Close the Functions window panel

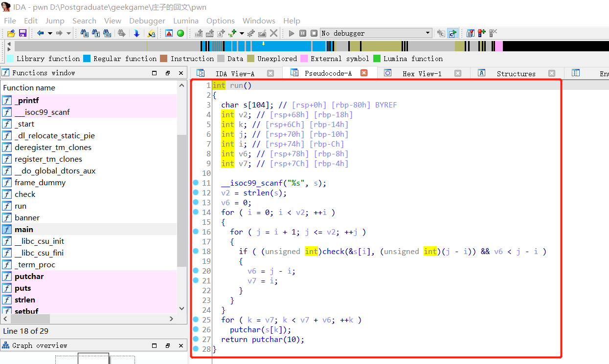(181, 73)
